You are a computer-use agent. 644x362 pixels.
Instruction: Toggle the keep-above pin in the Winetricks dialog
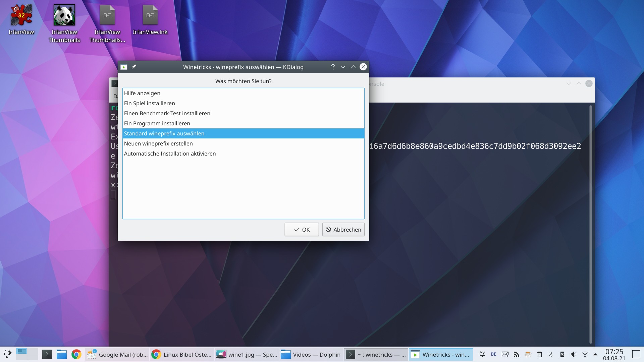[x=134, y=67]
